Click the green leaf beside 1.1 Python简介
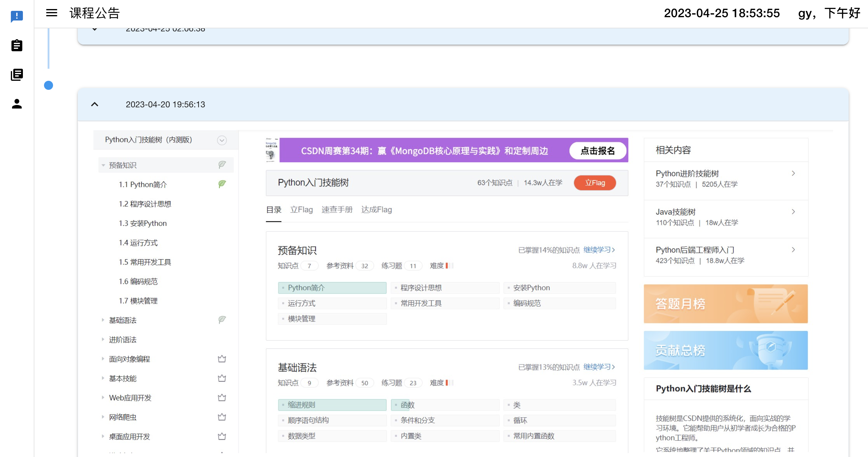The image size is (868, 457). click(x=222, y=184)
